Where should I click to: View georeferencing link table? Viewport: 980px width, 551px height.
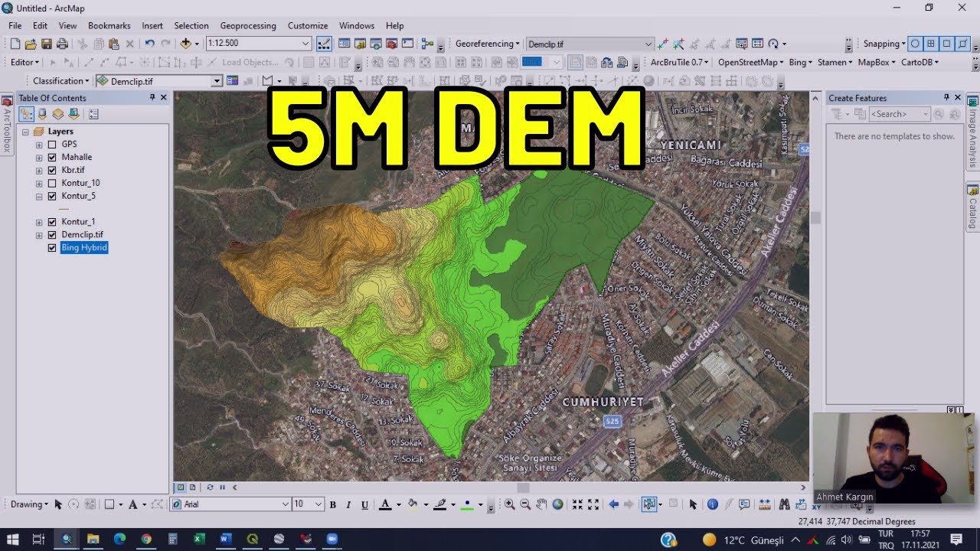click(x=758, y=44)
